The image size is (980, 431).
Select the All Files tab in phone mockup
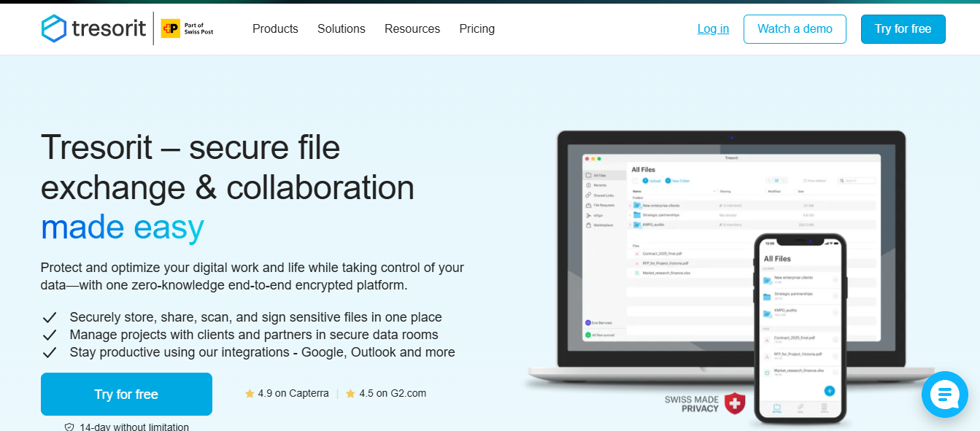pyautogui.click(x=777, y=408)
